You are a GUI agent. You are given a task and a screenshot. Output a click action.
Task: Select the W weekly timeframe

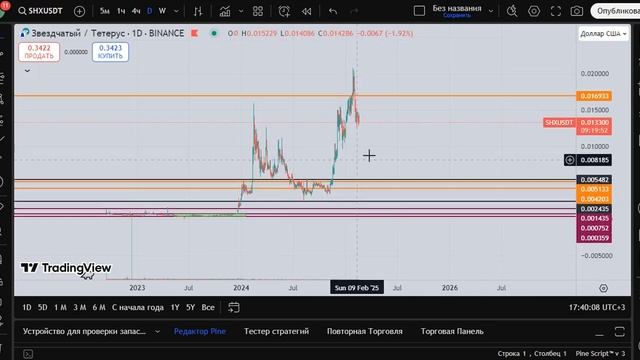[x=162, y=11]
